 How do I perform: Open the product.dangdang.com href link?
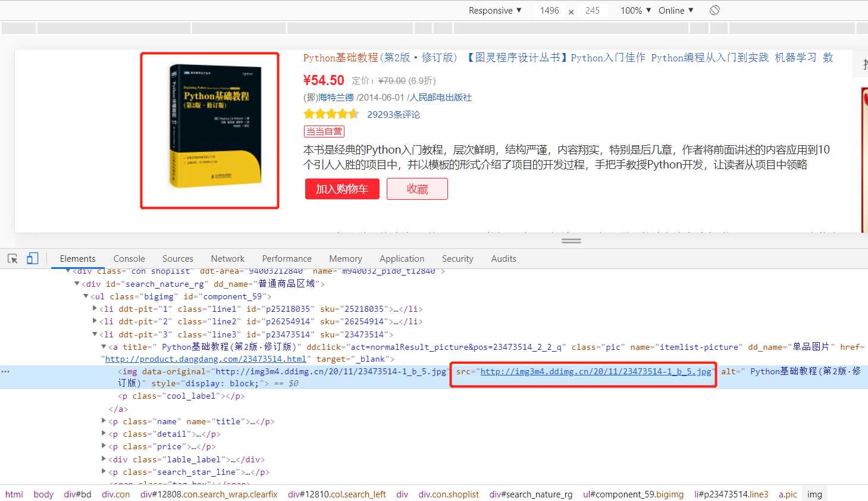click(206, 359)
